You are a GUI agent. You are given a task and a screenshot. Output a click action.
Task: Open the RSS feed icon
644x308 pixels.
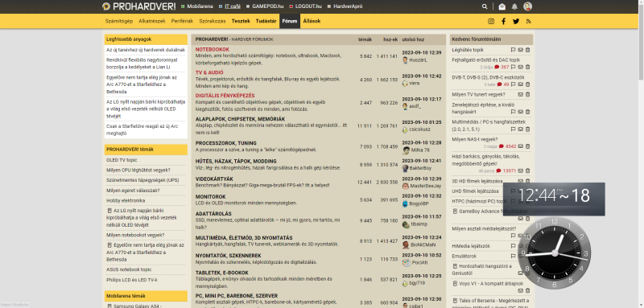tap(529, 22)
